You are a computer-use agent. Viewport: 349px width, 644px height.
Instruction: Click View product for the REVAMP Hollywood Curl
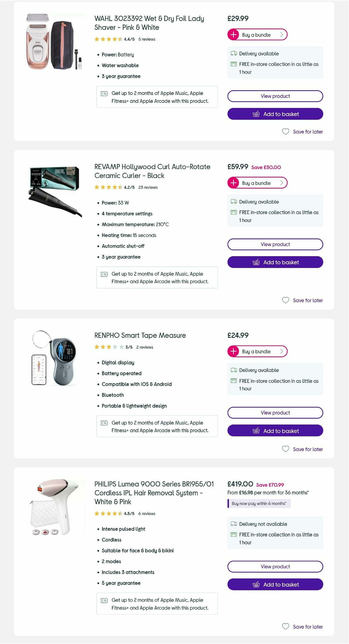pyautogui.click(x=275, y=244)
